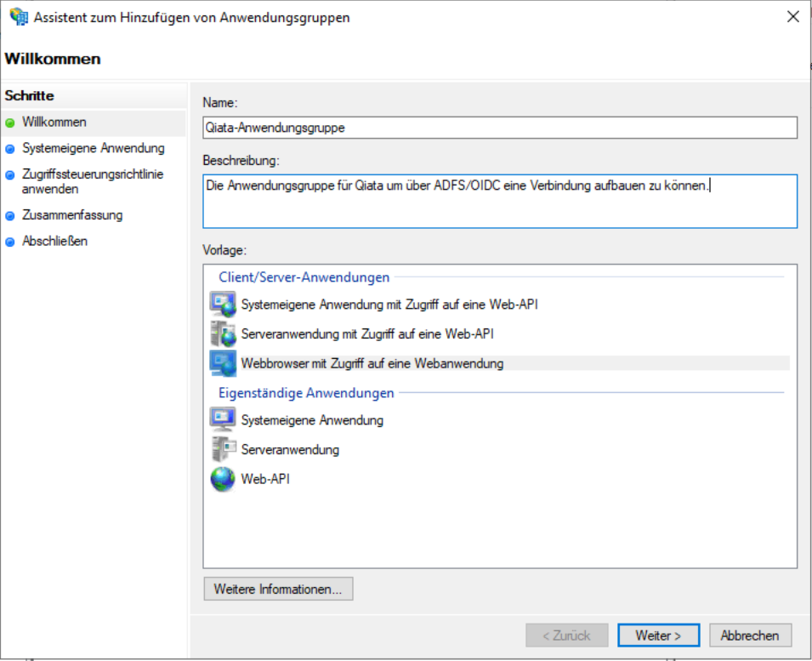Select the native app with Web-API icon
The width and height of the screenshot is (812, 661).
223,304
